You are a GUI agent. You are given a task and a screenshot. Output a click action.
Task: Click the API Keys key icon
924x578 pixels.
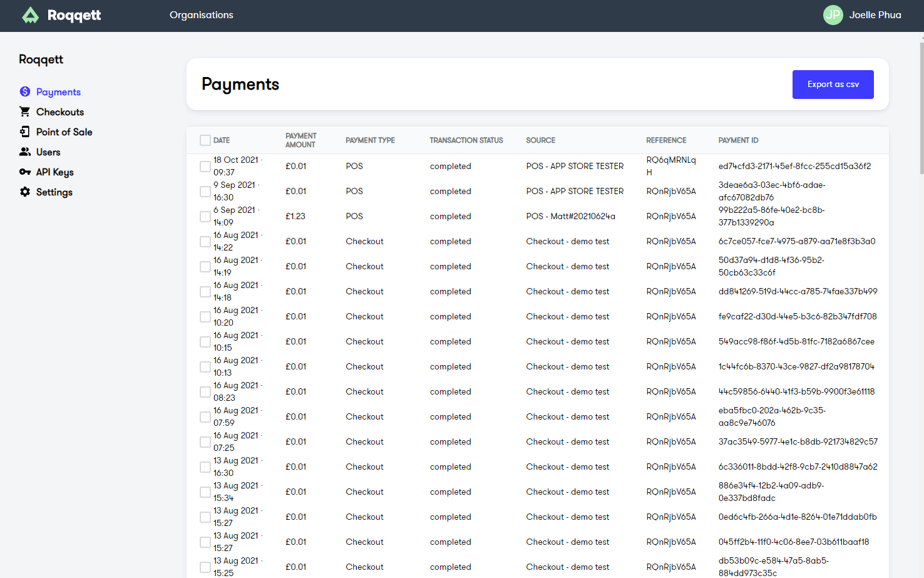pyautogui.click(x=25, y=172)
